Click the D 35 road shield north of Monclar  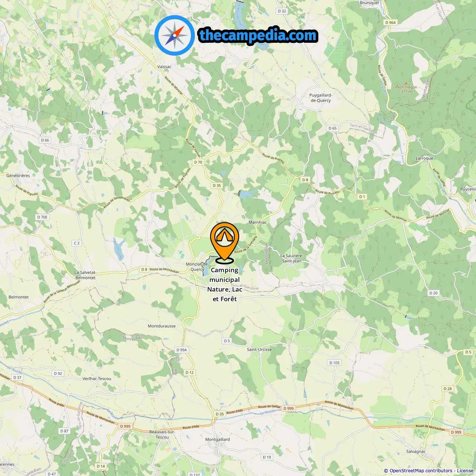[x=217, y=185]
